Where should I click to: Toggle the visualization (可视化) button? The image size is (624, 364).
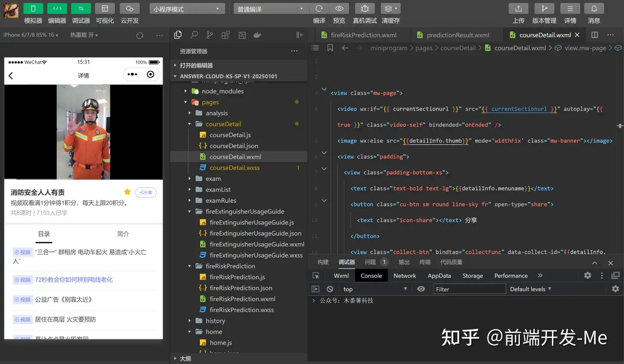(x=104, y=9)
